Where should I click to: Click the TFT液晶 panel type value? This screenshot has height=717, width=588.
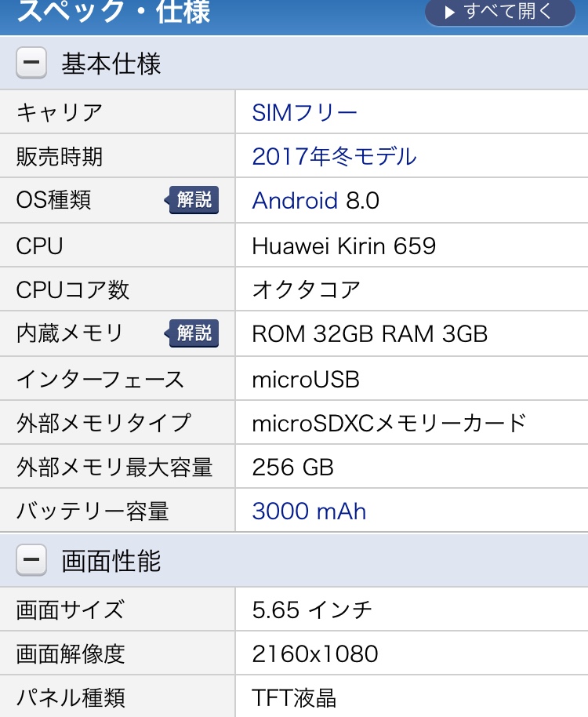[x=295, y=697]
